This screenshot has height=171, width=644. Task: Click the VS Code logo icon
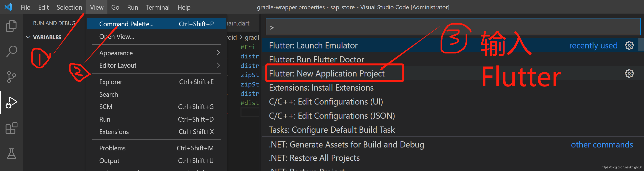tap(8, 7)
